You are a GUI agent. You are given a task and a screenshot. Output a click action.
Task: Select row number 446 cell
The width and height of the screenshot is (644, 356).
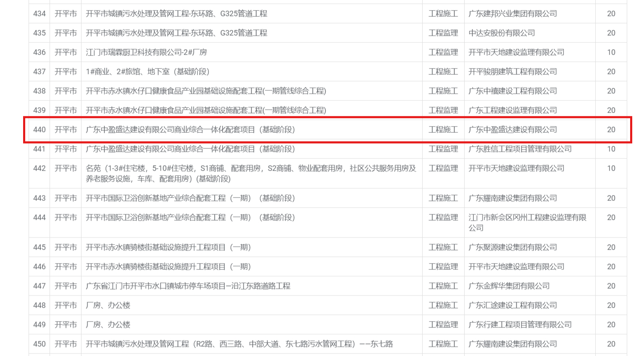[39, 267]
